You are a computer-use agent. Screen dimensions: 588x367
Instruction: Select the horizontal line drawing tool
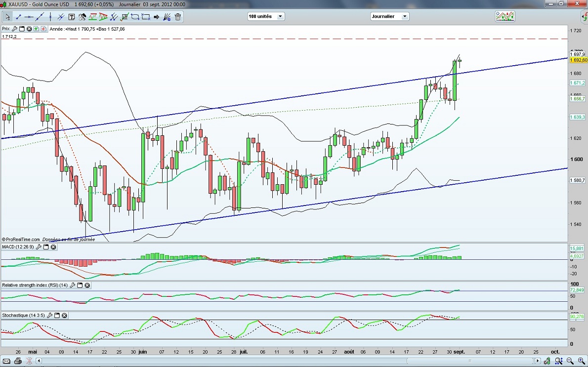click(x=29, y=17)
